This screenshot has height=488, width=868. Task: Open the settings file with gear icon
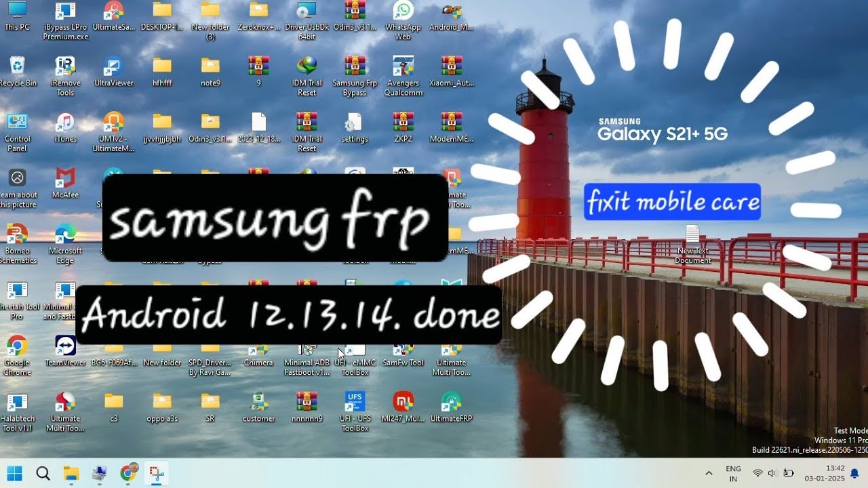355,128
